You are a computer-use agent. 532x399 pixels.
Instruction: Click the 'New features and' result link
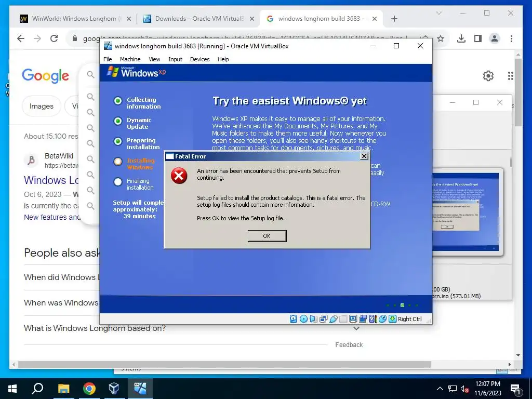click(51, 217)
